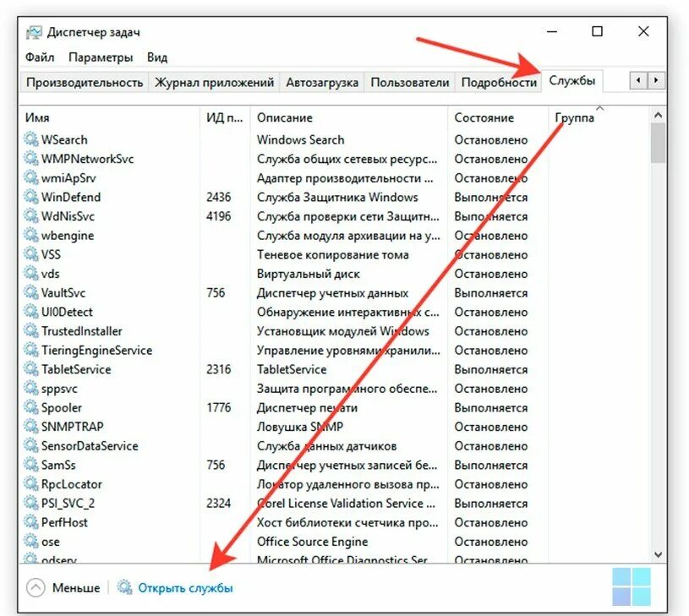Click the SensorDataService gear icon
The height and width of the screenshot is (616, 689).
click(x=30, y=445)
